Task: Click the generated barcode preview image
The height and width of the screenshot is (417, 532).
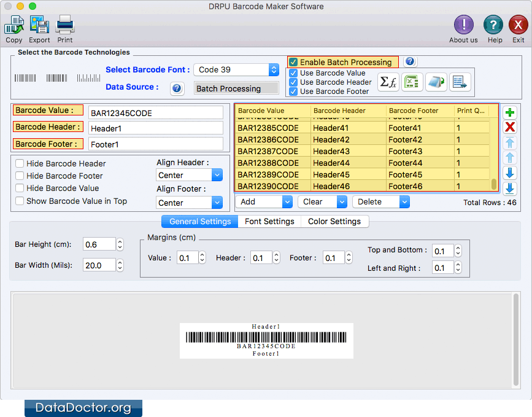Action: [x=266, y=341]
